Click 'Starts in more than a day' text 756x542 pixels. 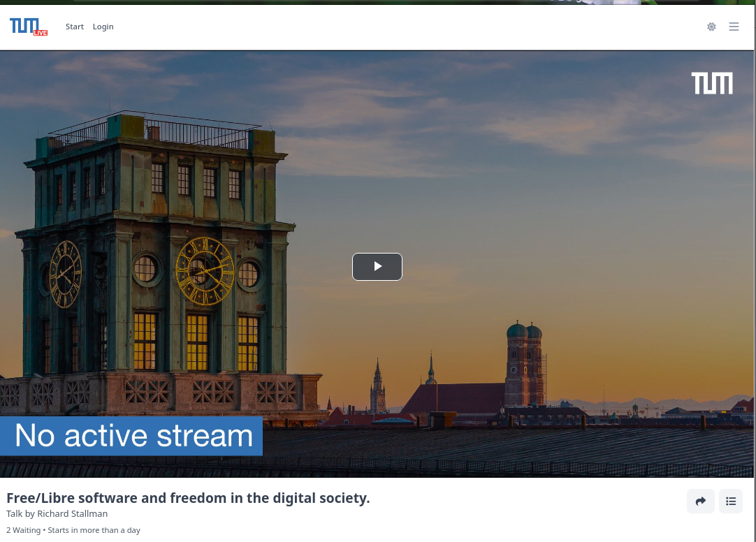(x=94, y=530)
